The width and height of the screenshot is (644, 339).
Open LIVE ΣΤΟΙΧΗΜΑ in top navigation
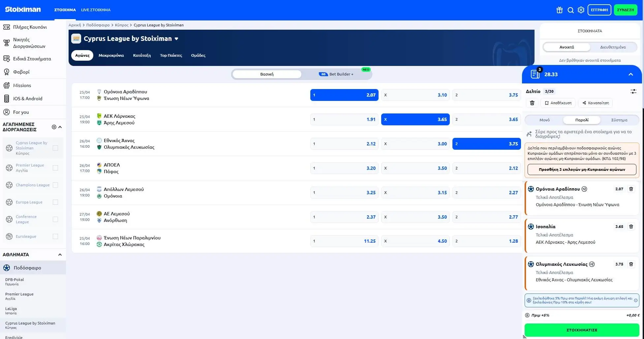click(x=96, y=10)
